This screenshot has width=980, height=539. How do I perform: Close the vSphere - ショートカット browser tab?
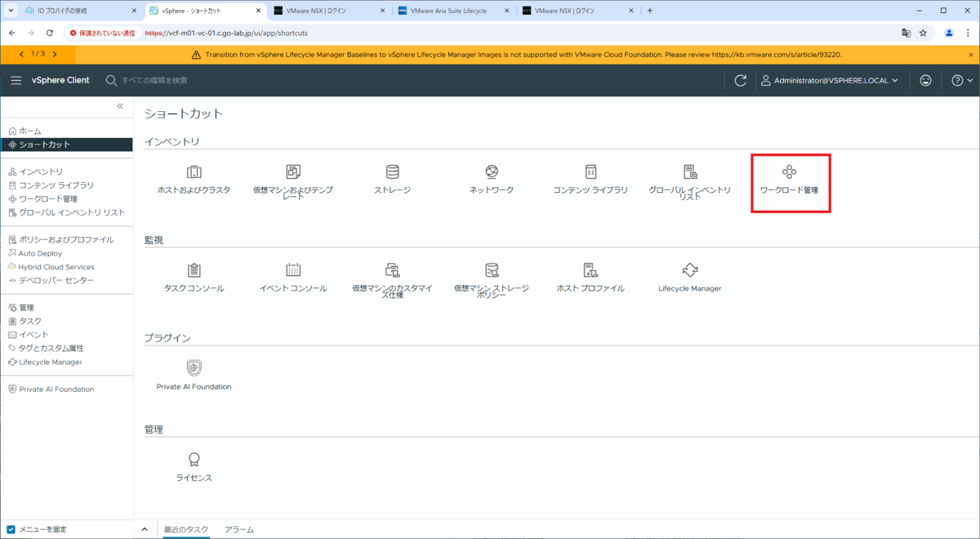click(258, 11)
